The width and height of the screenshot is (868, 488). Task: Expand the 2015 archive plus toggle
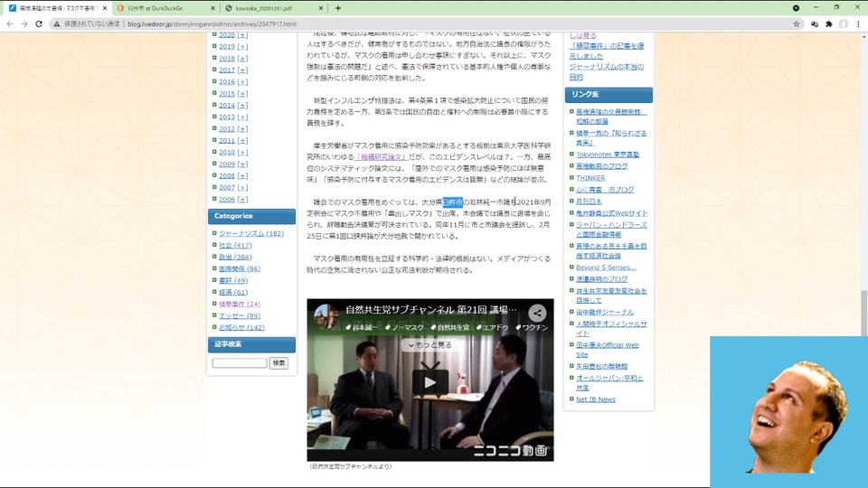point(242,93)
